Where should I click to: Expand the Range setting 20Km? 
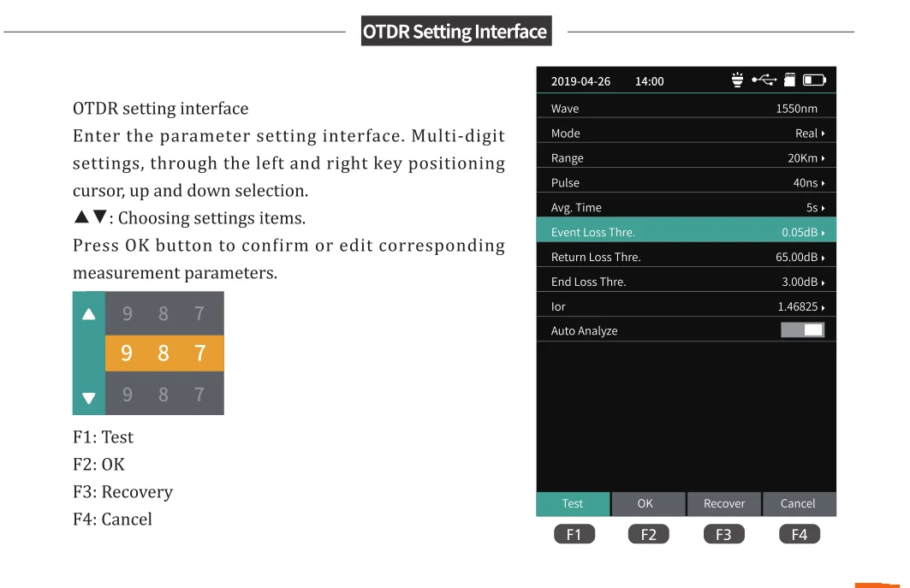(806, 158)
